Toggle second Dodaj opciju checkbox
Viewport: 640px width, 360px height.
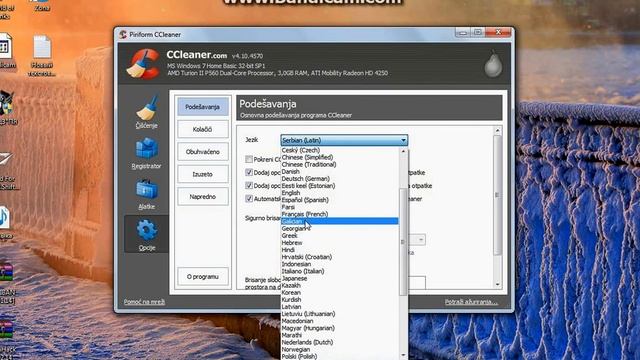pyautogui.click(x=249, y=185)
